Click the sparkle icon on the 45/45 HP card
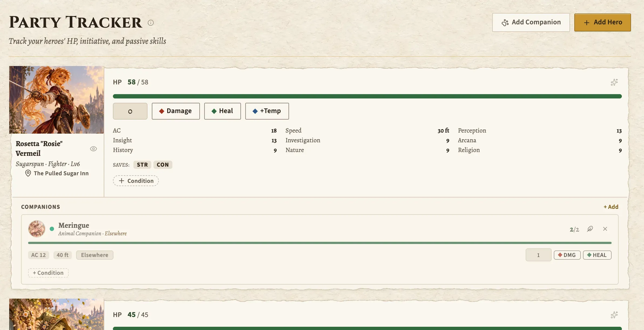Viewport: 644px width, 330px height. coord(614,315)
